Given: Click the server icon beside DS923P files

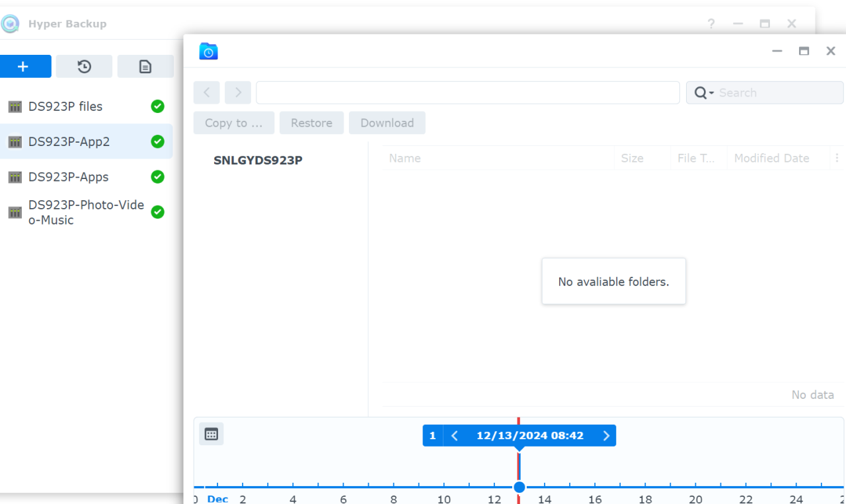Looking at the screenshot, I should 14,106.
